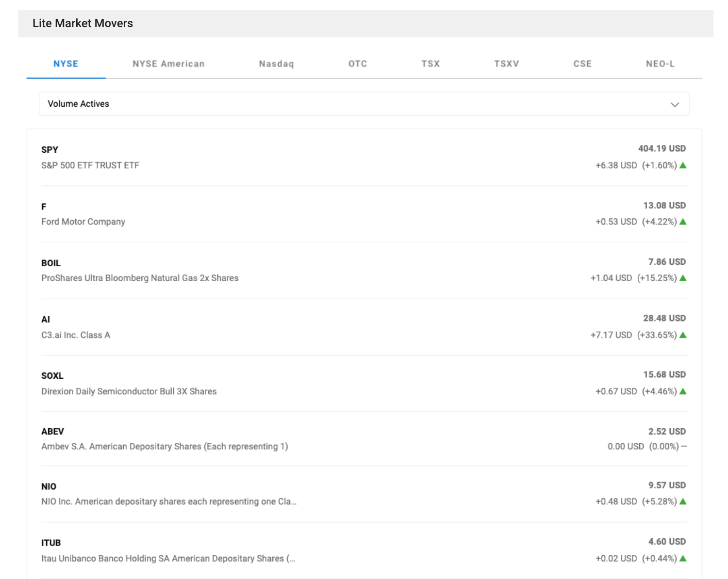This screenshot has height=579, width=728.
Task: Click the Lite Market Movers header
Action: (83, 23)
